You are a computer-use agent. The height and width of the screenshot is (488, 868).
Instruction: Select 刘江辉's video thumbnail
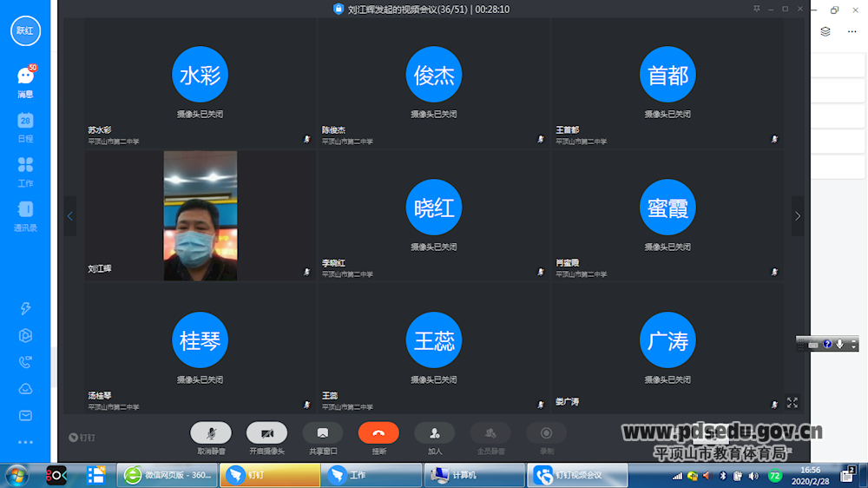pyautogui.click(x=201, y=216)
